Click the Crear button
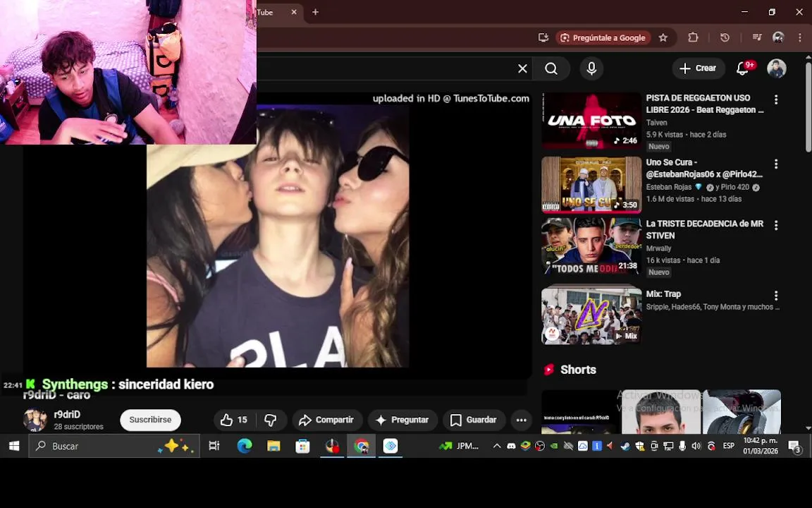This screenshot has height=508, width=812. (698, 68)
